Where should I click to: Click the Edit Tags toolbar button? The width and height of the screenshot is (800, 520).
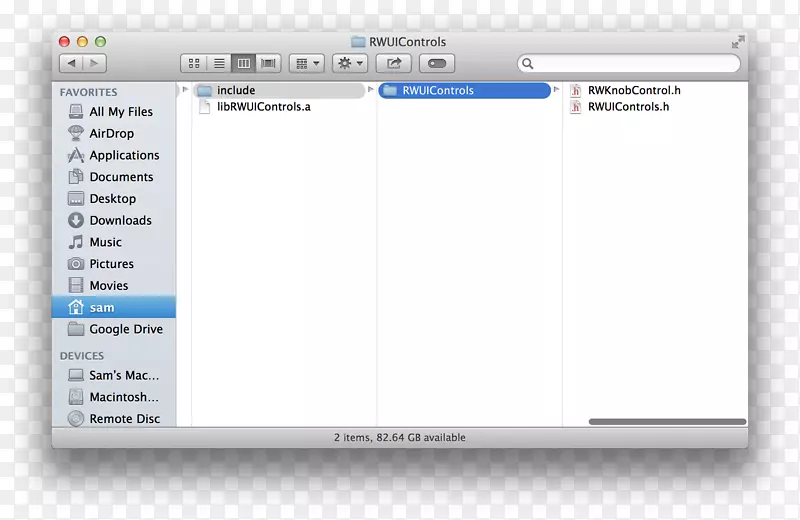[x=437, y=63]
